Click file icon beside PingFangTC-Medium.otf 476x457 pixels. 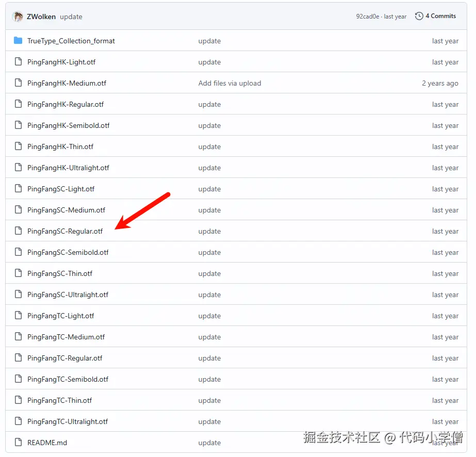tap(18, 336)
